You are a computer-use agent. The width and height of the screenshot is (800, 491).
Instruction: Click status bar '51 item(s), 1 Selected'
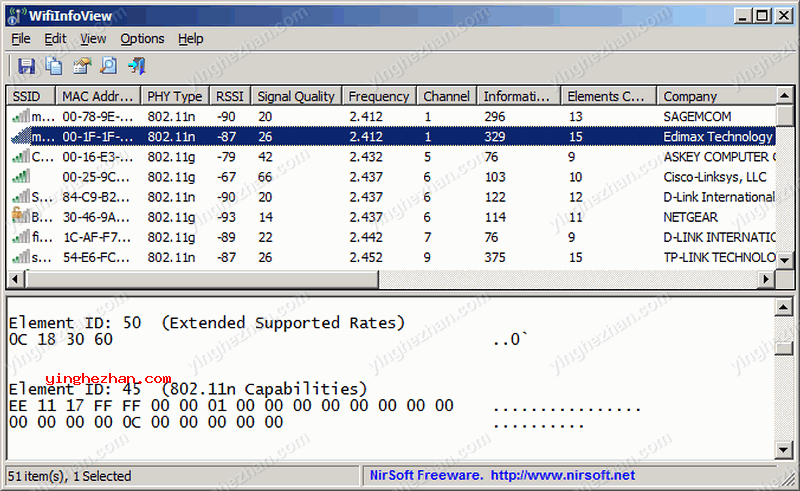(x=70, y=476)
